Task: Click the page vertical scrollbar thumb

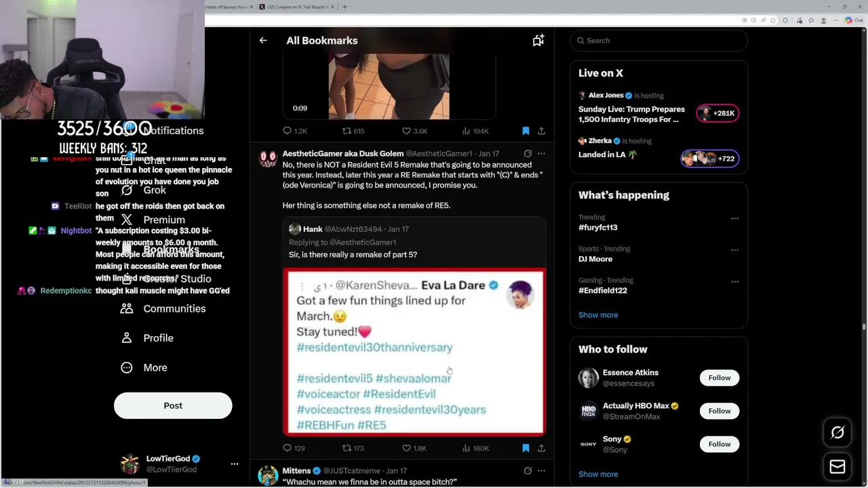Action: (x=864, y=328)
